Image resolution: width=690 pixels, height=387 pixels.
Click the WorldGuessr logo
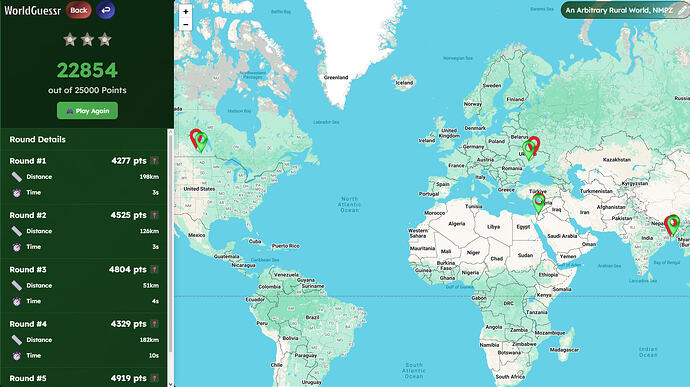pyautogui.click(x=32, y=10)
